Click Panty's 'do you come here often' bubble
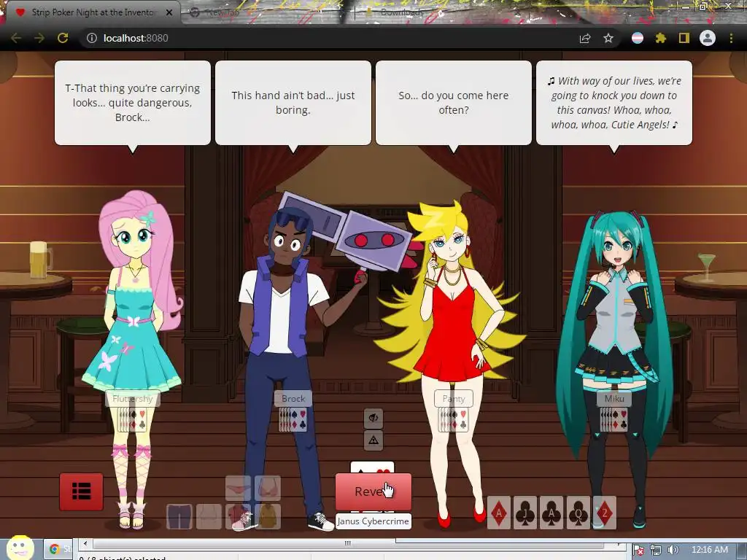Screen dimensions: 747x560 [x=454, y=103]
